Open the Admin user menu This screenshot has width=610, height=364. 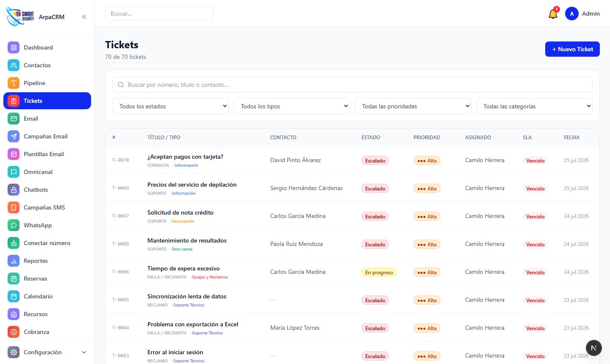point(582,14)
